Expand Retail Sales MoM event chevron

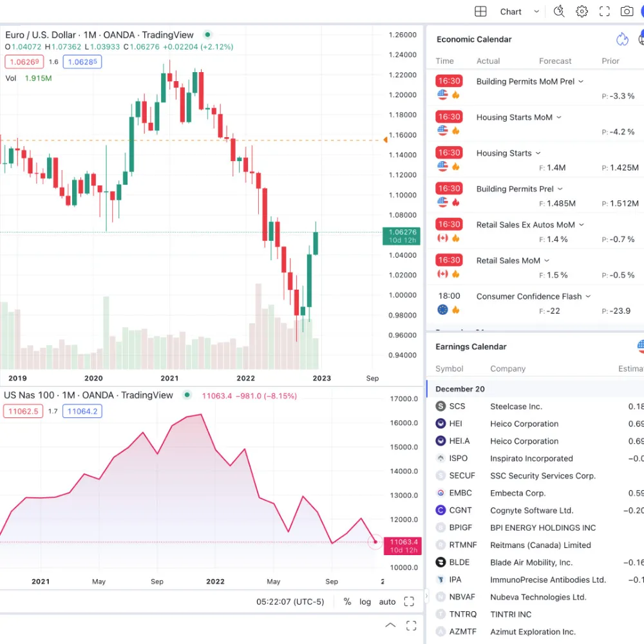click(547, 260)
